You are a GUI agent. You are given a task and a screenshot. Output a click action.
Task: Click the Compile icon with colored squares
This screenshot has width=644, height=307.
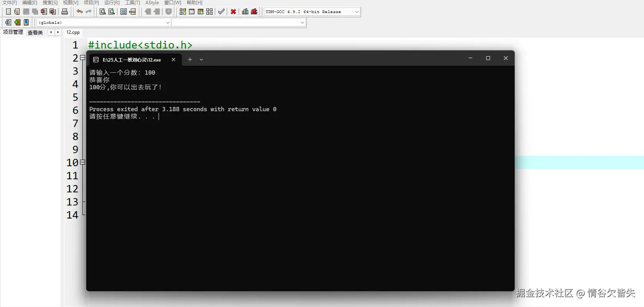pyautogui.click(x=183, y=12)
